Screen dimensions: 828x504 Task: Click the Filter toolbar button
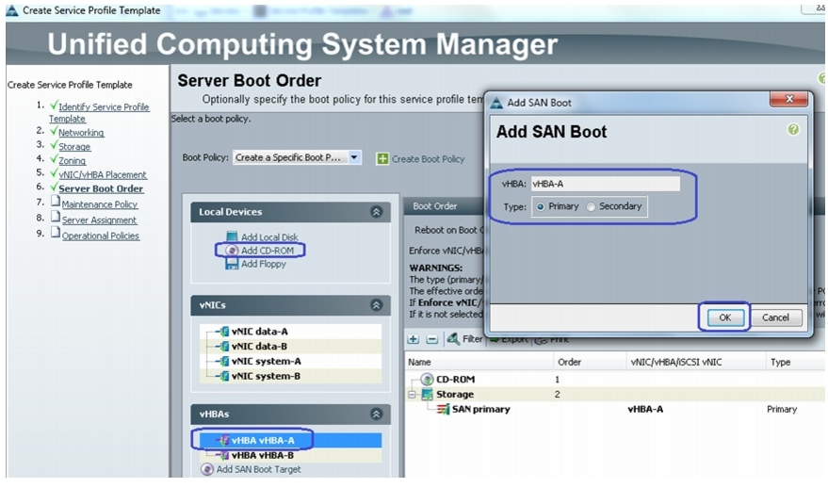tap(464, 338)
